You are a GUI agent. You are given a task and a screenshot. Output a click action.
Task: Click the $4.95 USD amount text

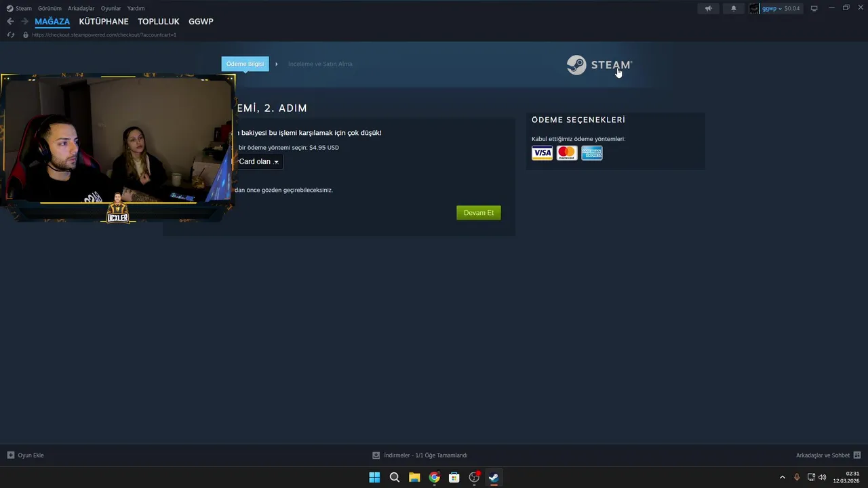[x=324, y=147]
